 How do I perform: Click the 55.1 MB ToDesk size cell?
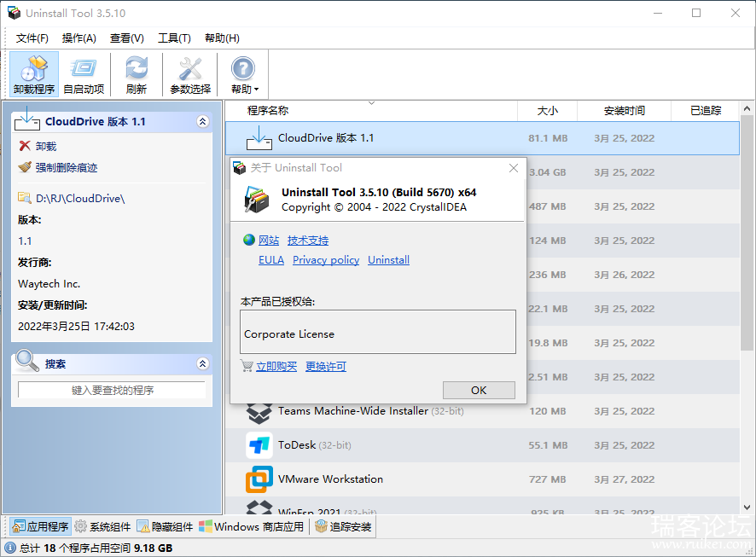pos(548,445)
